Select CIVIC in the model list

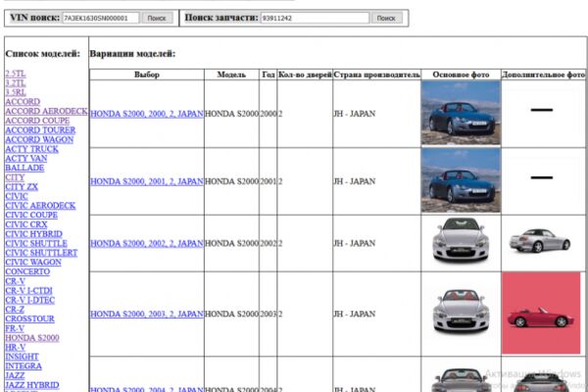[17, 196]
